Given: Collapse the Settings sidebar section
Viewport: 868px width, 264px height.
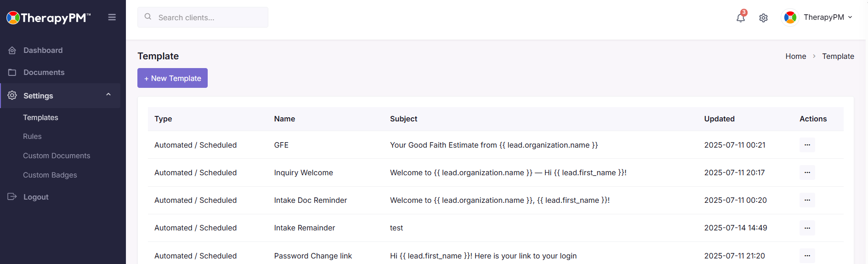Looking at the screenshot, I should 108,95.
